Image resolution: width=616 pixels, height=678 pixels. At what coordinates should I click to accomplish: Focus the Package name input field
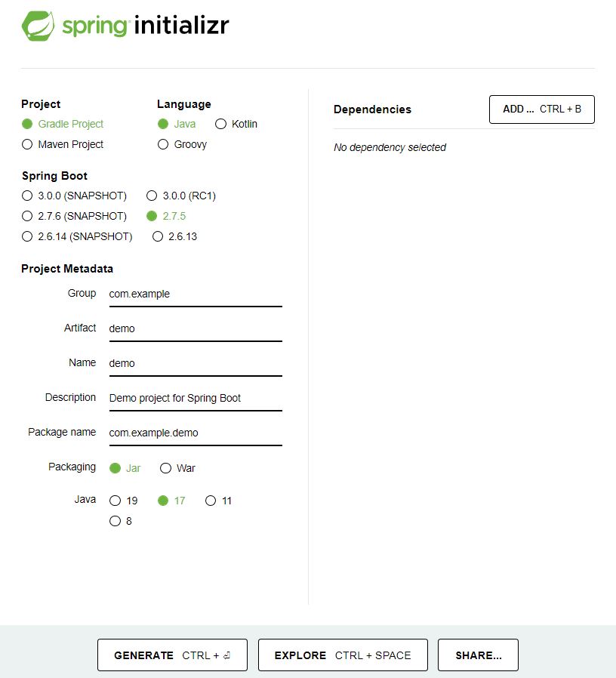tap(196, 433)
